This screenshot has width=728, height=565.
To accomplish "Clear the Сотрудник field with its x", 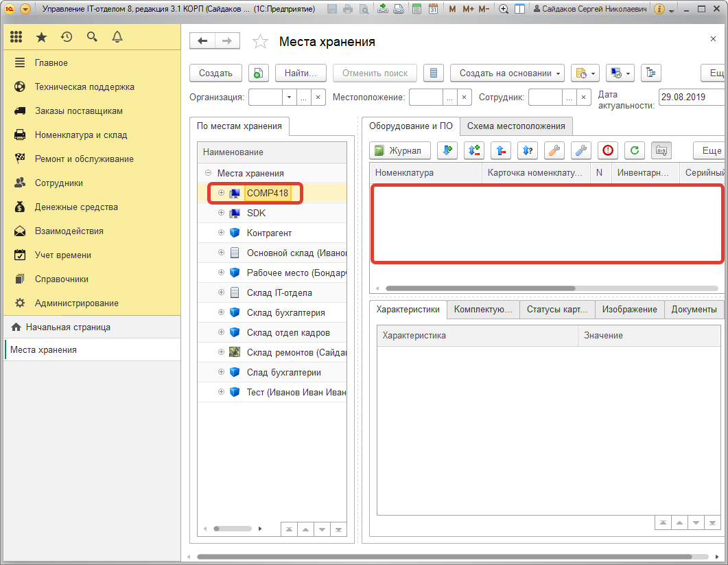I will (x=584, y=97).
